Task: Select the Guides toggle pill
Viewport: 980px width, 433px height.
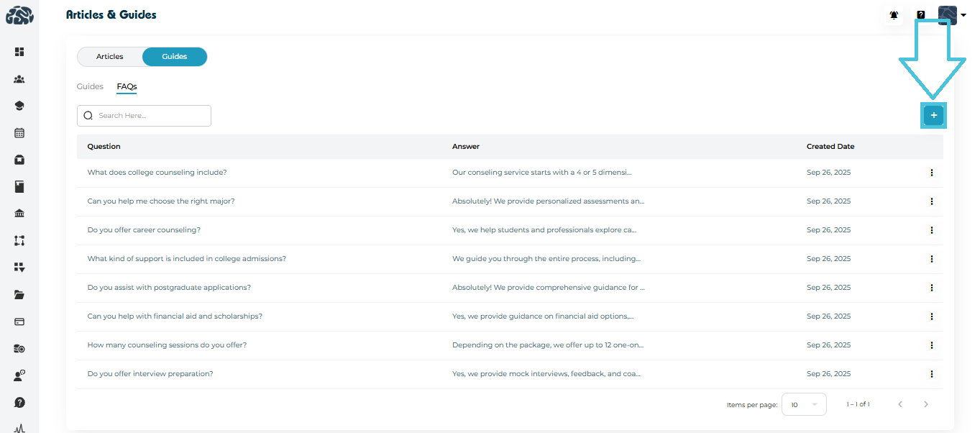Action: (x=175, y=57)
